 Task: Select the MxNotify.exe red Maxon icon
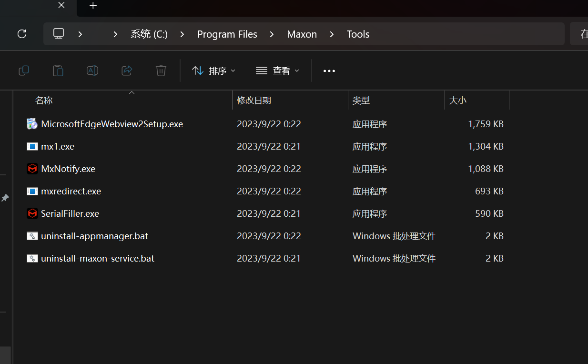tap(32, 169)
